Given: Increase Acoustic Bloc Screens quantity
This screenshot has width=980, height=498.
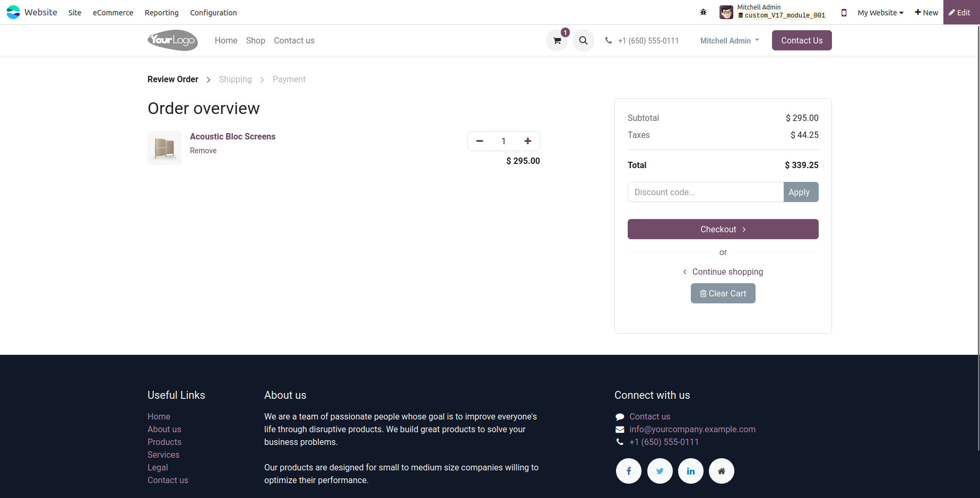Looking at the screenshot, I should pyautogui.click(x=527, y=141).
